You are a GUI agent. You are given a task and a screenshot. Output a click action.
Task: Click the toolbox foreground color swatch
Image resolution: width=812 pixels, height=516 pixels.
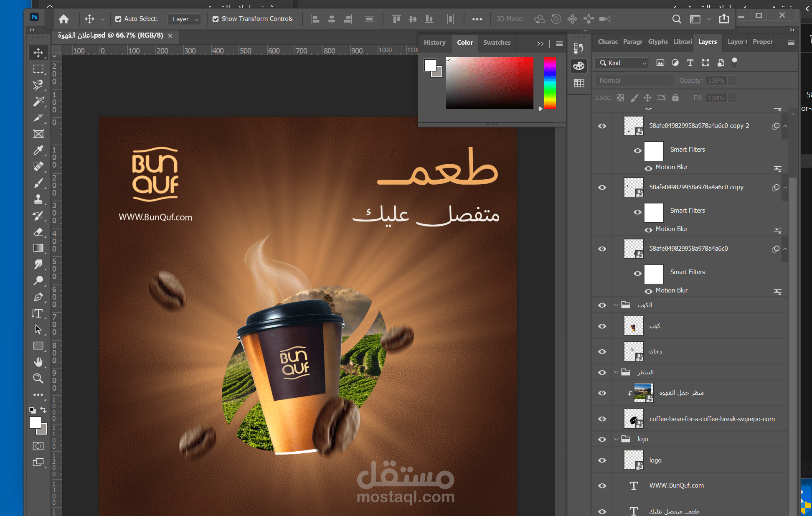tap(35, 423)
